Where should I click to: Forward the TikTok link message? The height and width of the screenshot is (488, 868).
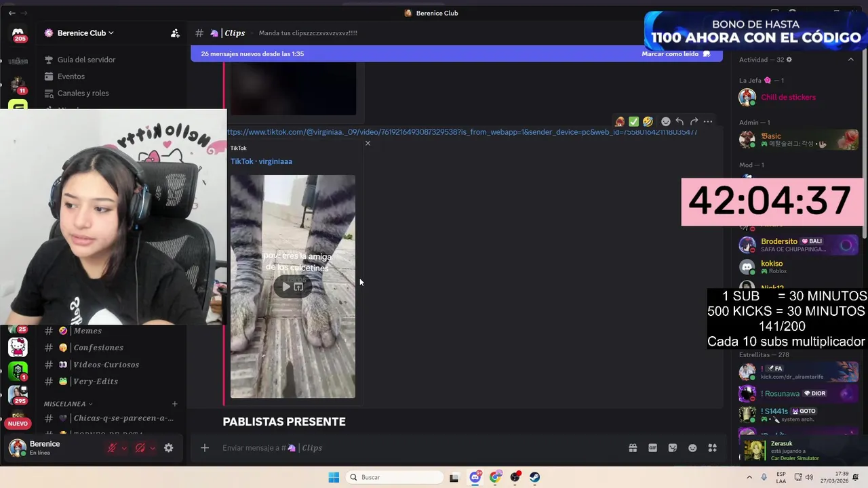pyautogui.click(x=694, y=121)
